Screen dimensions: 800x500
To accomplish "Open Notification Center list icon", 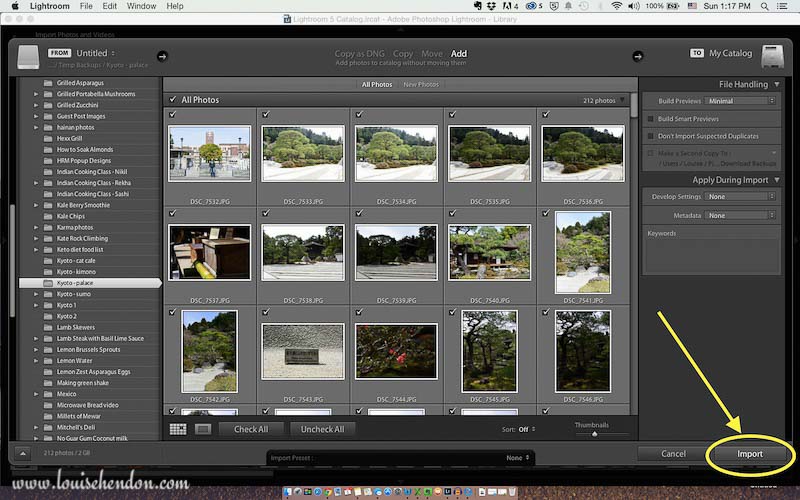I will [782, 6].
